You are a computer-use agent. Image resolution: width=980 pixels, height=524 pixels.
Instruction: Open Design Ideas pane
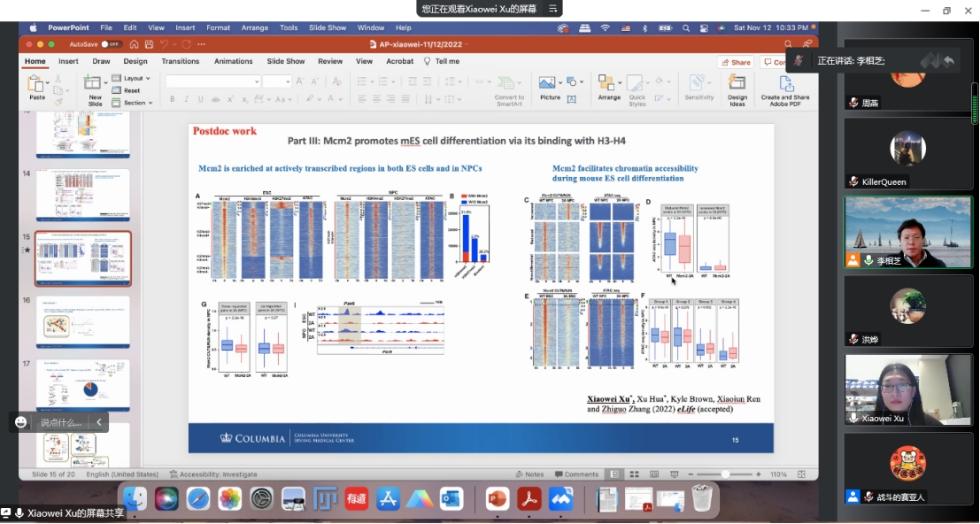tap(737, 90)
